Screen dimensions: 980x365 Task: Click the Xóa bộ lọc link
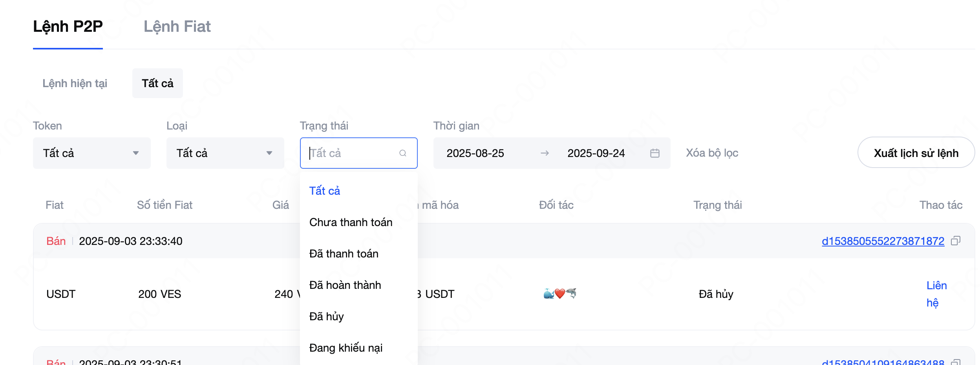tap(712, 153)
